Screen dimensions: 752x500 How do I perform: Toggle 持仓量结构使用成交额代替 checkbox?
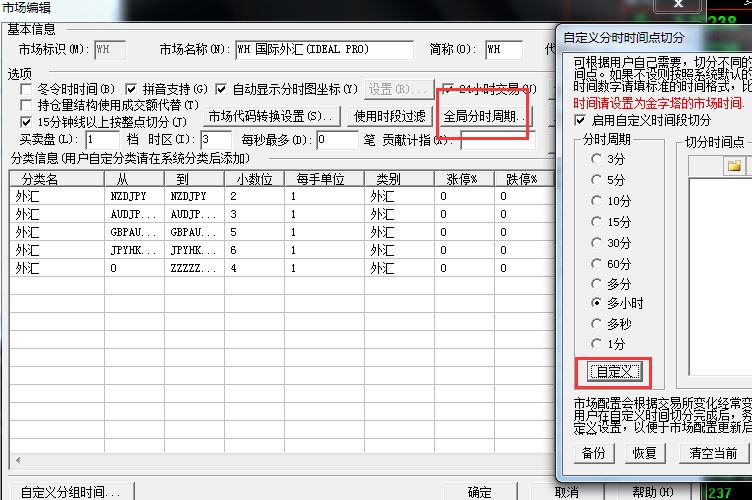tap(26, 105)
